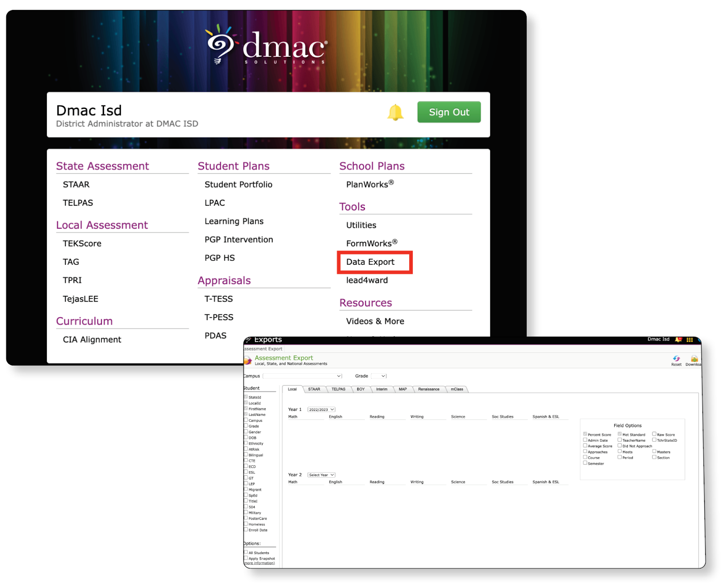Switch to the Local tab
727x588 pixels.
click(292, 389)
